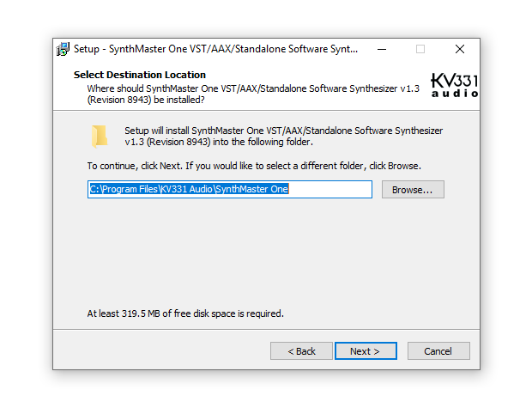Click the KV331 audio logo
The height and width of the screenshot is (420, 532).
pos(454,85)
